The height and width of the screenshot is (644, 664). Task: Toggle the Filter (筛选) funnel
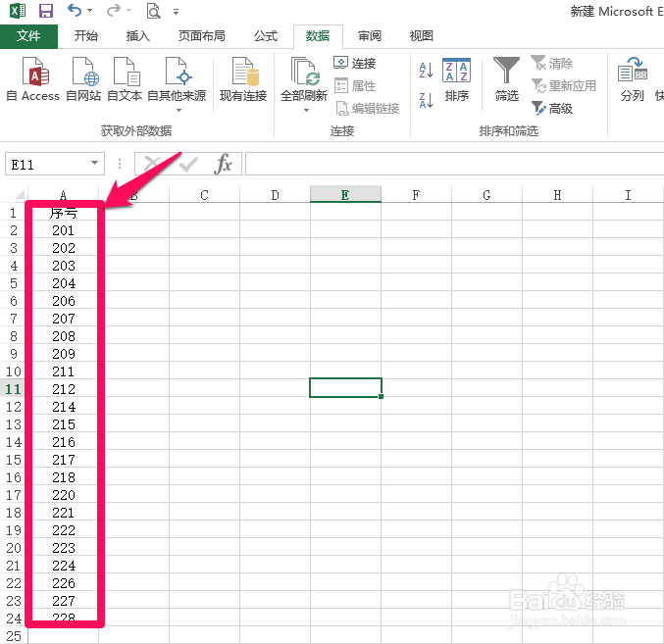pos(506,79)
